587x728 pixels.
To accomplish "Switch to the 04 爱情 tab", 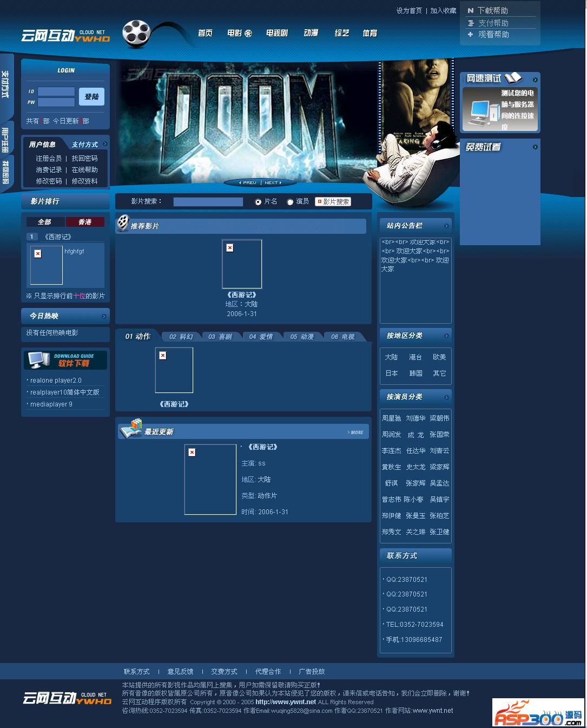I will pyautogui.click(x=261, y=337).
